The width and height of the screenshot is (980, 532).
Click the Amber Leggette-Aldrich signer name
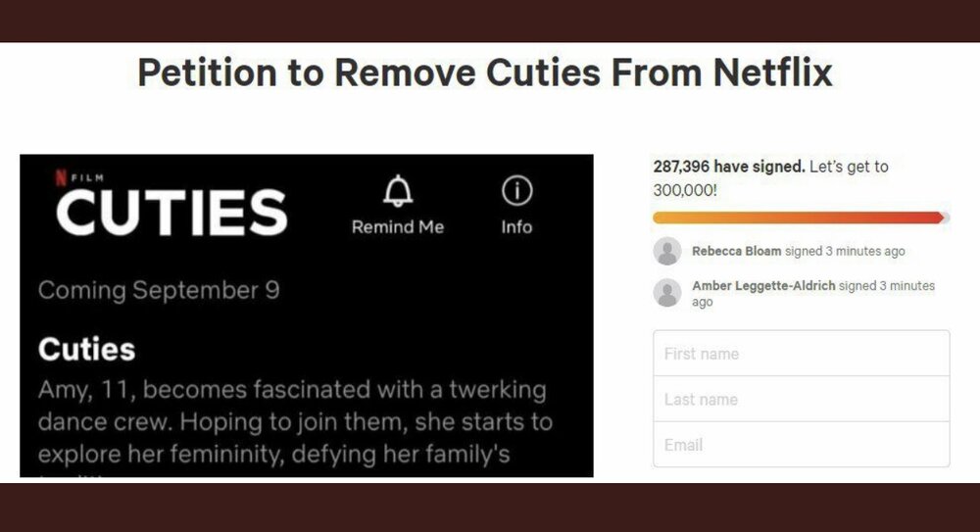point(763,286)
